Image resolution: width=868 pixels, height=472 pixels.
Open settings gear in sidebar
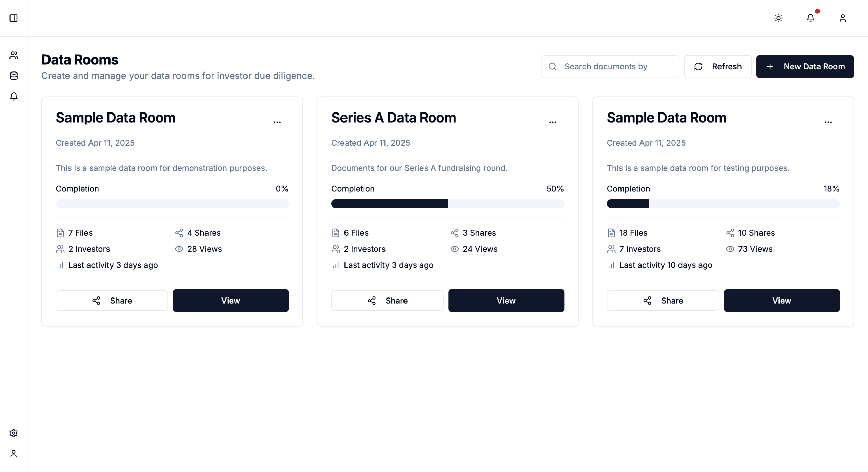(x=14, y=433)
